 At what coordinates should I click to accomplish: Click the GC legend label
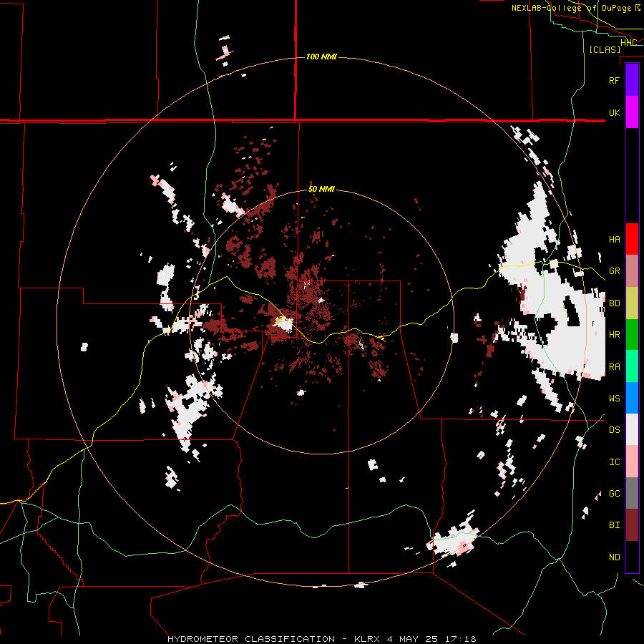pos(614,493)
